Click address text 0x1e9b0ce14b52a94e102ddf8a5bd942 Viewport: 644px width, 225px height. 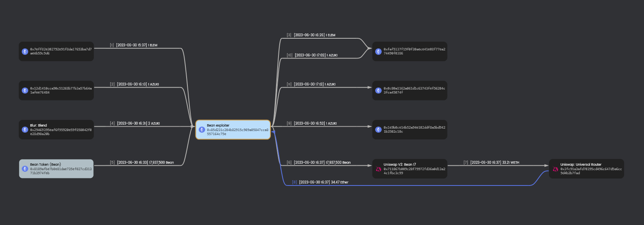click(x=414, y=127)
